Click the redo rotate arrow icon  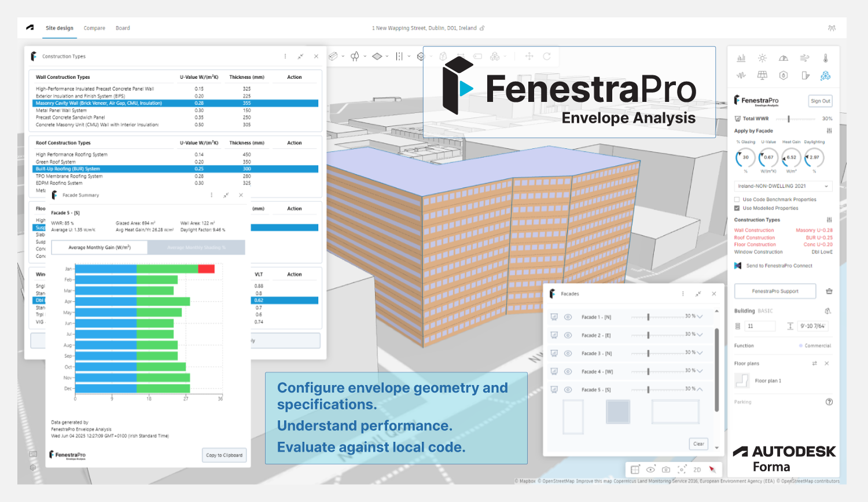click(x=547, y=56)
